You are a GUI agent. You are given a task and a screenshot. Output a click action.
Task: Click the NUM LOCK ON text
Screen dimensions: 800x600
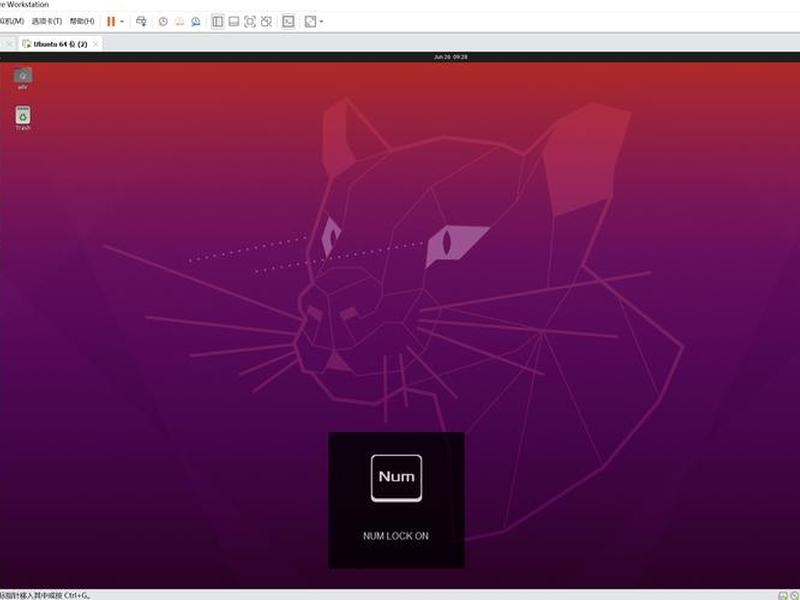[x=396, y=536]
